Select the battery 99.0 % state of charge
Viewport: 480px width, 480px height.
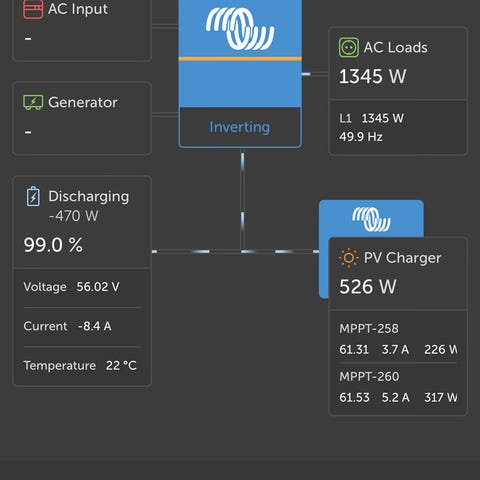coord(53,245)
